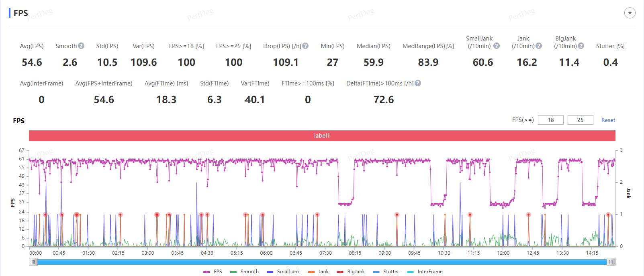
Task: Grab the left handle of time range slider
Action: click(x=33, y=262)
